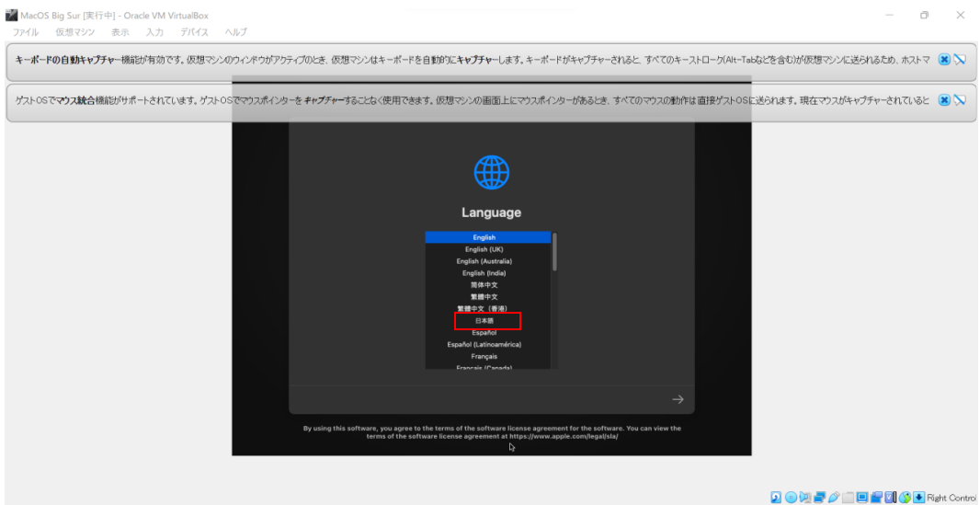
Task: Click the network adapters status icon
Action: [819, 498]
